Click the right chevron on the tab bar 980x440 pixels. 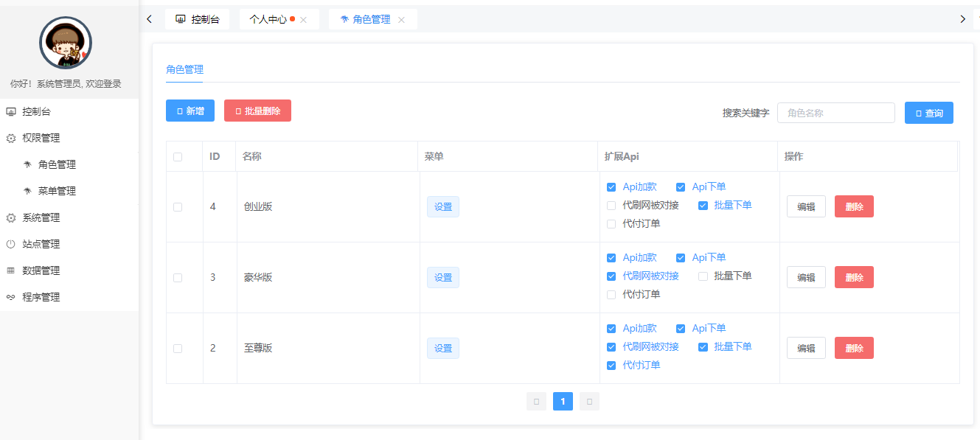(x=964, y=18)
